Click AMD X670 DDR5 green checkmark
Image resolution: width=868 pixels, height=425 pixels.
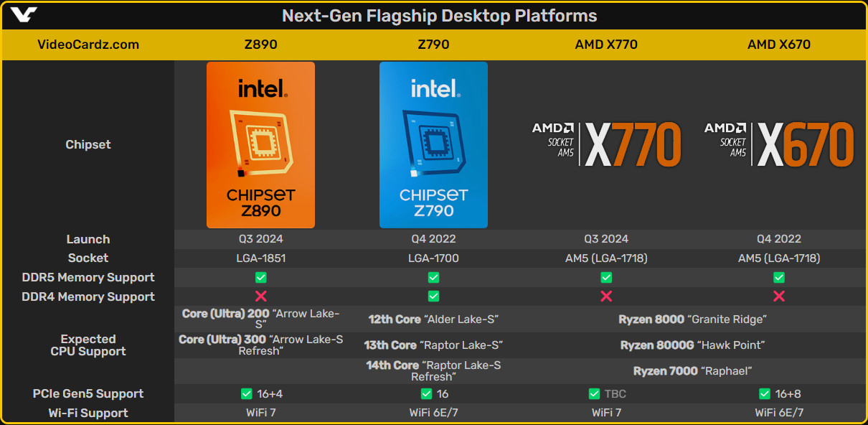tap(779, 277)
